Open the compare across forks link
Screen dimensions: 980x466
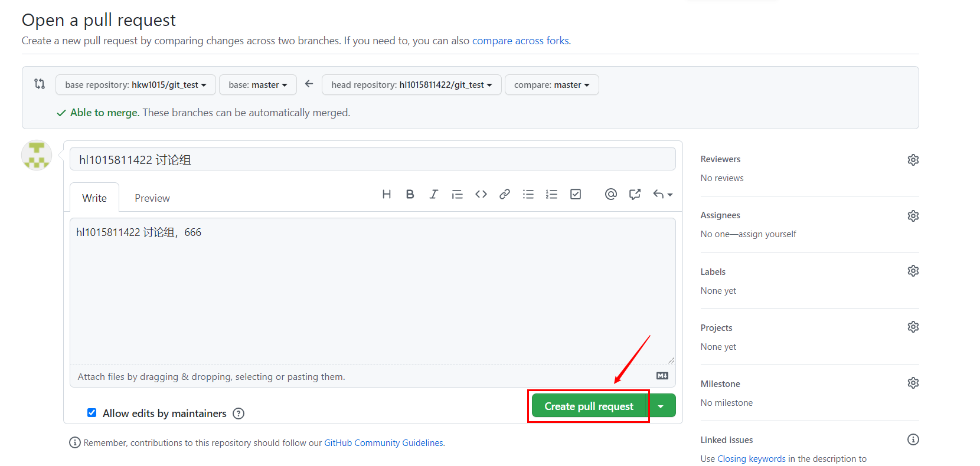coord(521,41)
